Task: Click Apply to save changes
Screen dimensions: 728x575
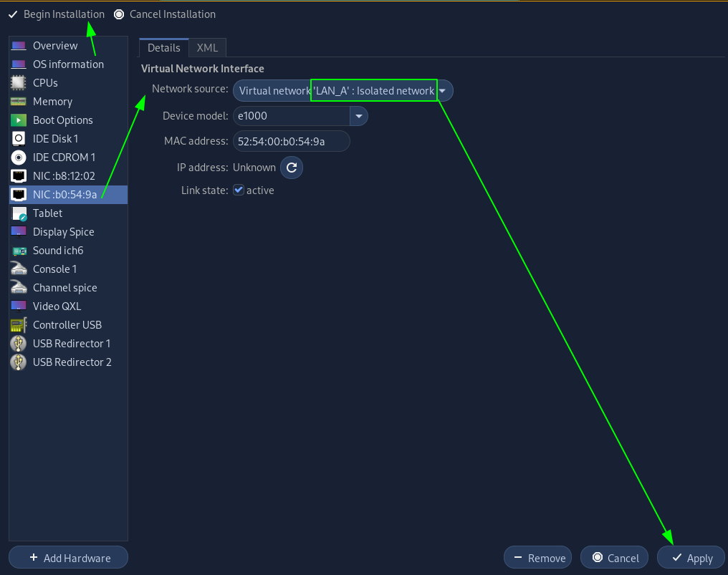Action: pyautogui.click(x=691, y=558)
